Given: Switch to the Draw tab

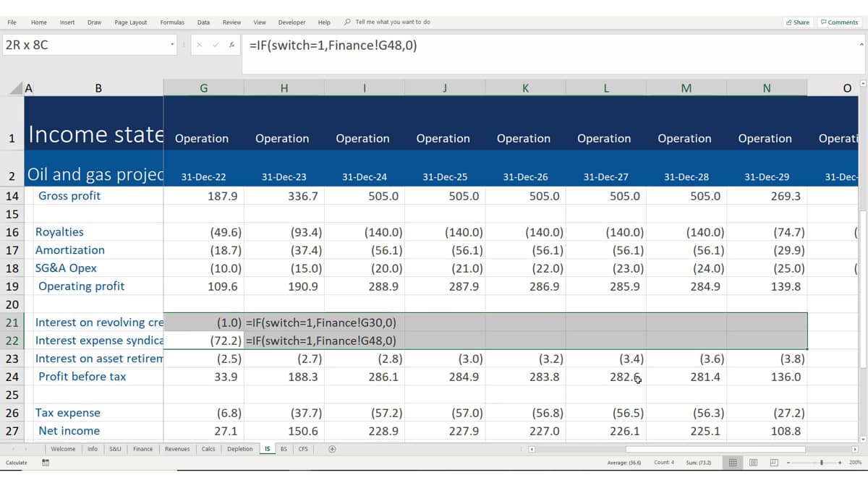Looking at the screenshot, I should [x=94, y=22].
